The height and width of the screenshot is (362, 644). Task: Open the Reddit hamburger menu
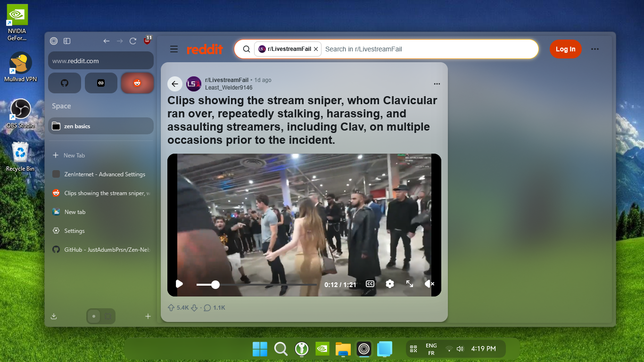click(174, 49)
